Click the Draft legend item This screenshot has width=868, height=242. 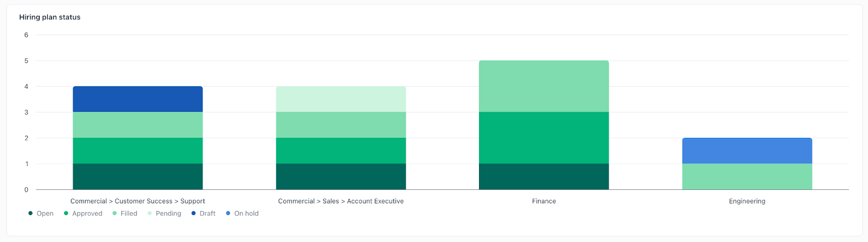point(203,213)
